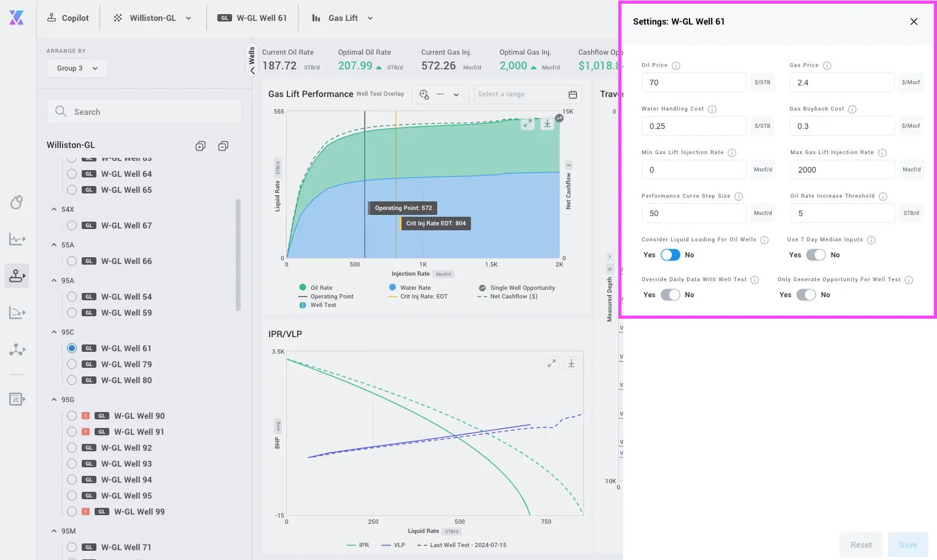Screen dimensions: 937x560
Task: Open the Gas Lift module menu
Action: (343, 18)
